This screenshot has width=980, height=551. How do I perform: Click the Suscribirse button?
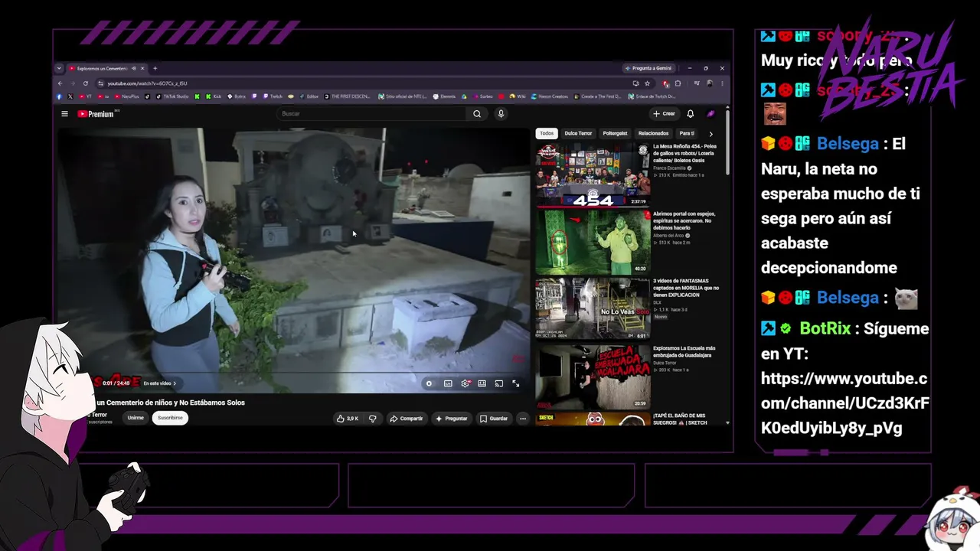[170, 418]
